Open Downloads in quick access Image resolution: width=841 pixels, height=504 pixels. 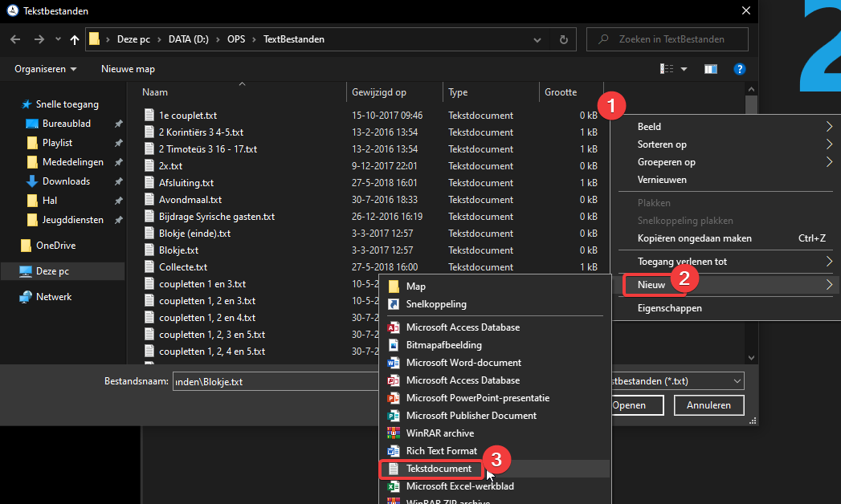(66, 181)
